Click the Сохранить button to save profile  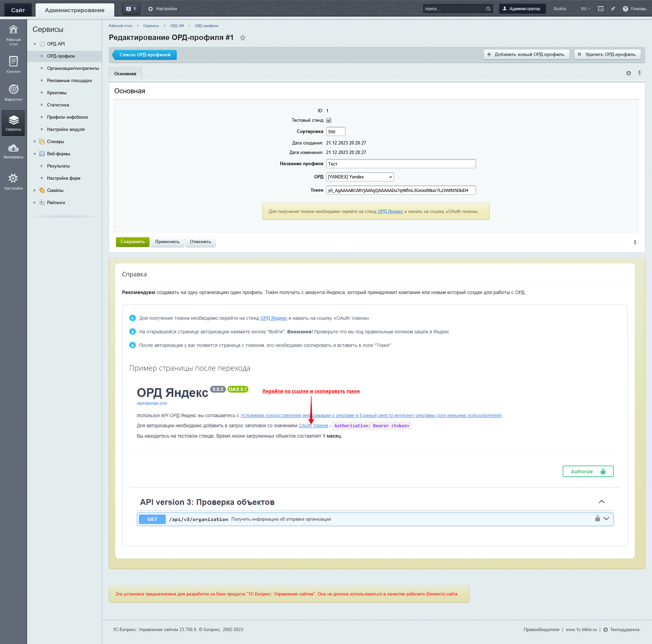(x=132, y=242)
